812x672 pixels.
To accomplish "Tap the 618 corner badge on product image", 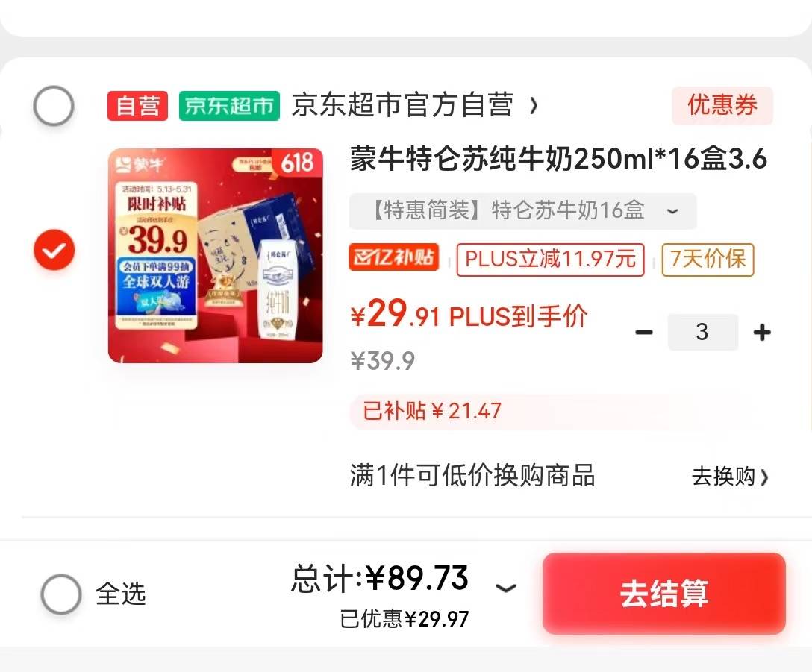I will [x=297, y=162].
